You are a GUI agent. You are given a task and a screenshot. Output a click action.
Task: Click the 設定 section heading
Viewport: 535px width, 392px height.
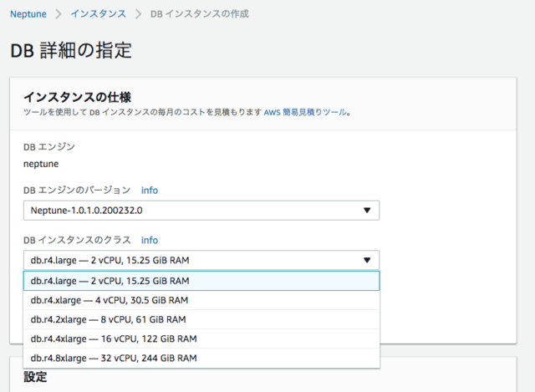(x=35, y=377)
